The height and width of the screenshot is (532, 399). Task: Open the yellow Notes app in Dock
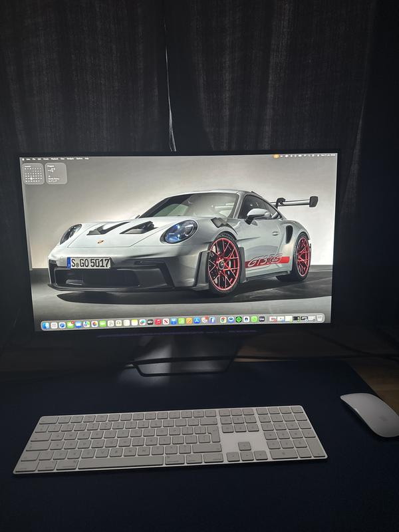tap(134, 323)
